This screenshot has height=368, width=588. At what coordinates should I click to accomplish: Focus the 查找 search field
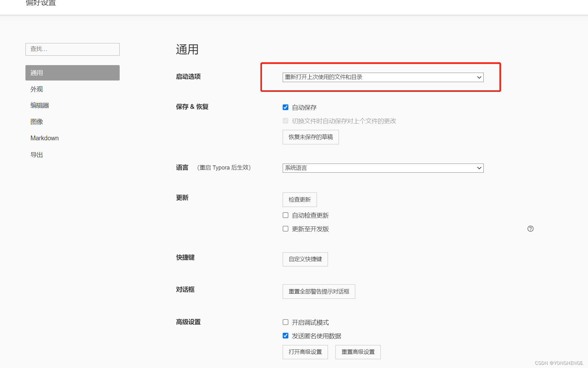(x=73, y=49)
